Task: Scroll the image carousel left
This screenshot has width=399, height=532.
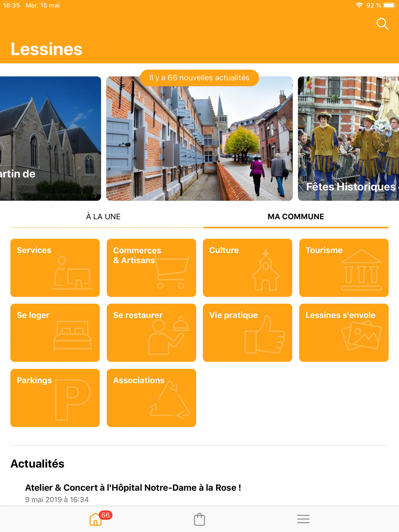Action: click(50, 138)
